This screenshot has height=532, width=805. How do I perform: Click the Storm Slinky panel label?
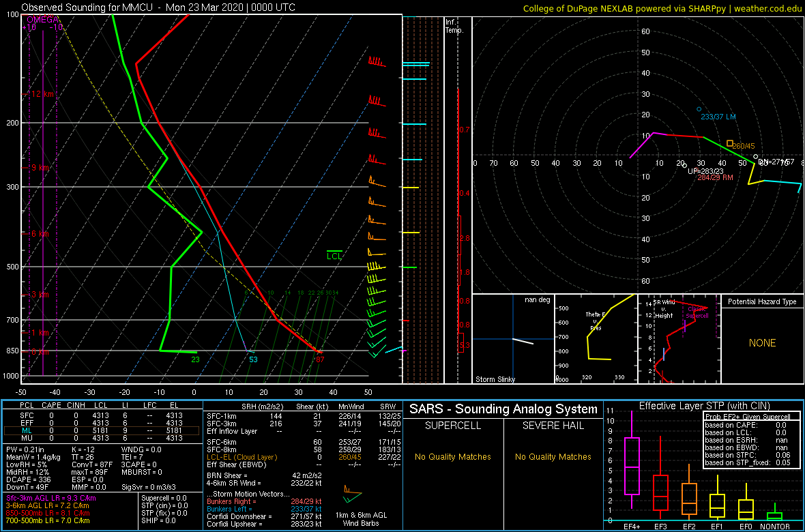(x=495, y=379)
